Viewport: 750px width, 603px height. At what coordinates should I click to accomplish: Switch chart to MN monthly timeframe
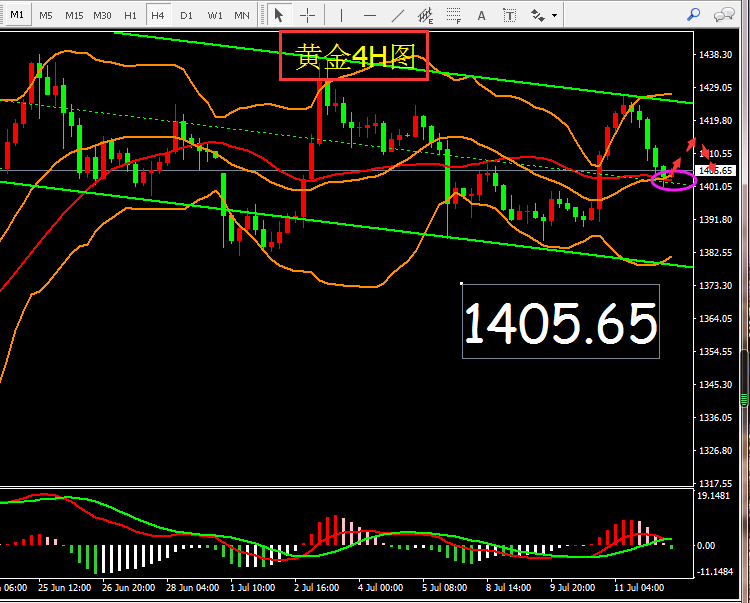[242, 15]
